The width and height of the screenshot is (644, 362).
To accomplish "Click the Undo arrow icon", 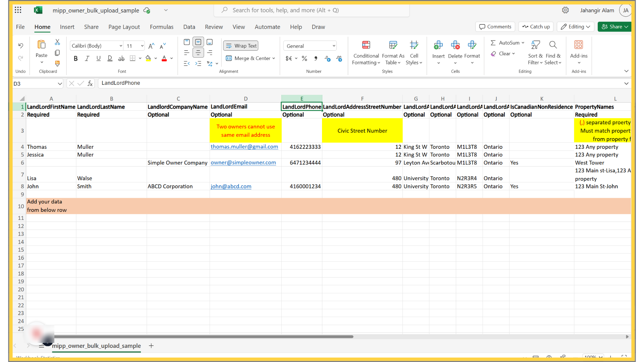I will click(x=20, y=46).
